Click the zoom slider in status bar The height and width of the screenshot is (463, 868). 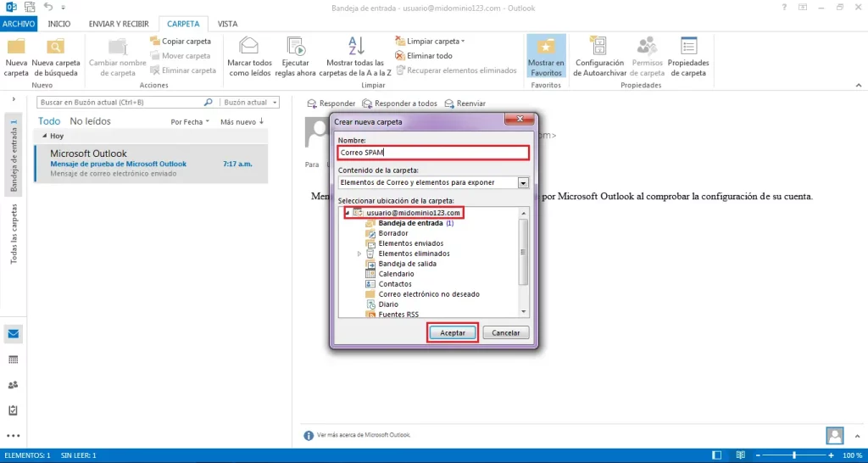pos(793,455)
